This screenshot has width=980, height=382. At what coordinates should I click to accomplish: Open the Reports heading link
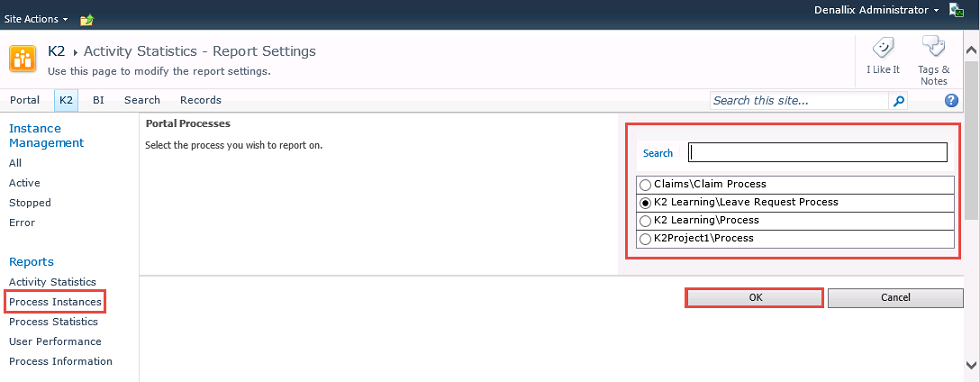(x=31, y=262)
